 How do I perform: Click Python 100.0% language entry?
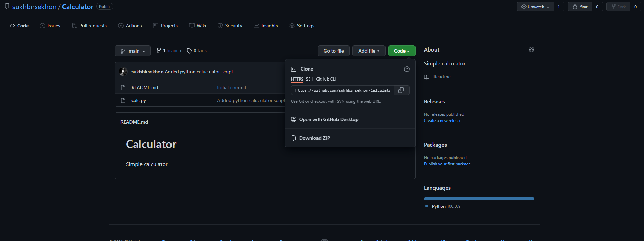pos(443,206)
